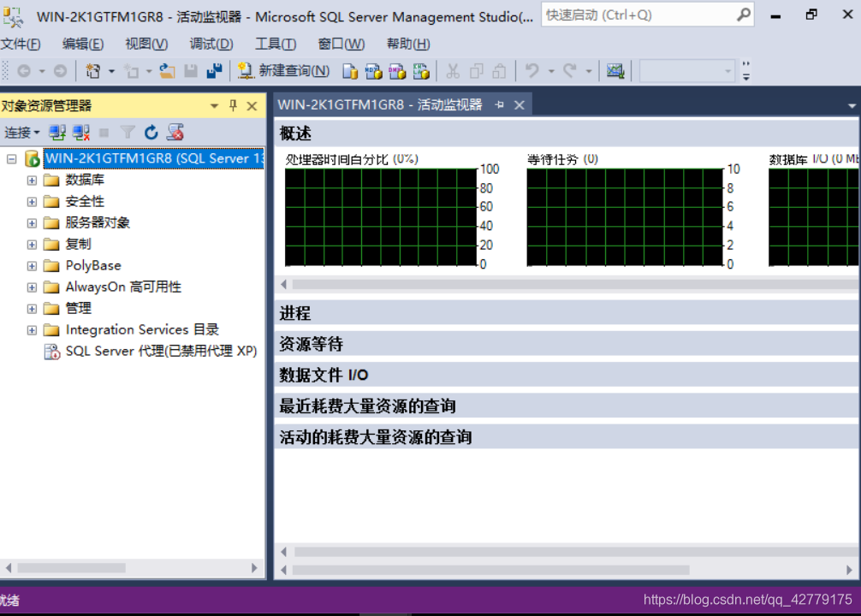The width and height of the screenshot is (861, 616).
Task: Click the 快速启动 search box
Action: click(x=642, y=15)
